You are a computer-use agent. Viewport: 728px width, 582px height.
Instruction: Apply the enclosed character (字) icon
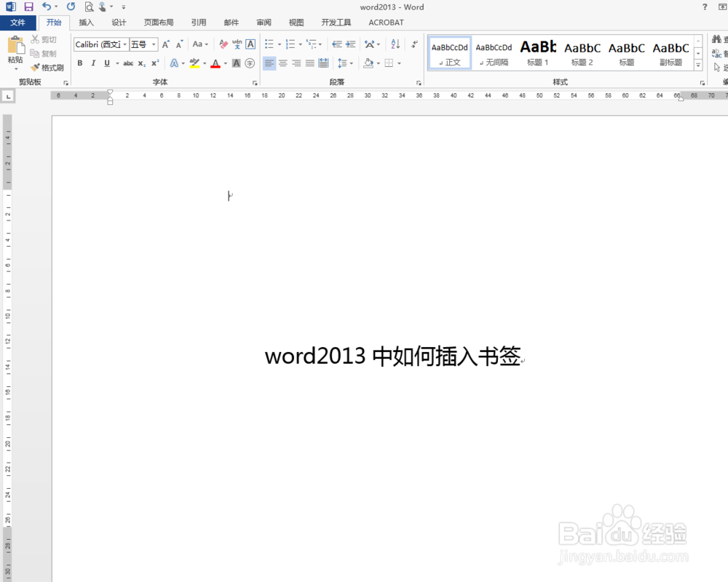250,63
